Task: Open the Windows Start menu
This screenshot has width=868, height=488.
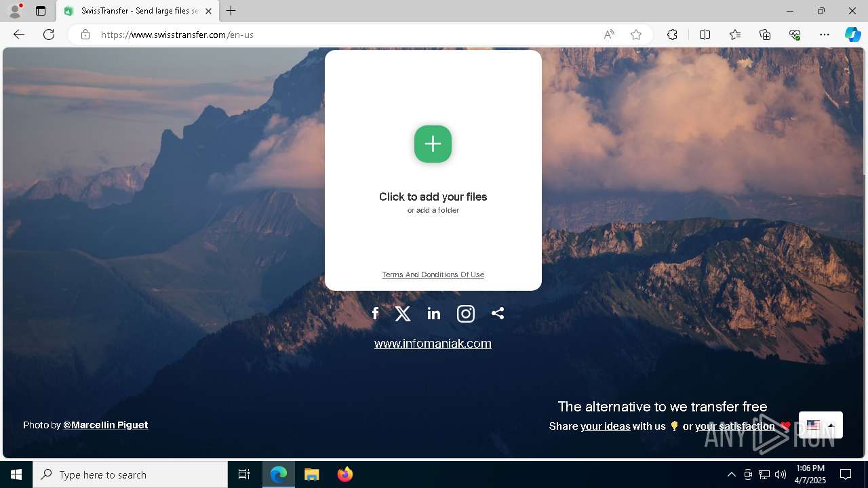Action: (x=16, y=474)
